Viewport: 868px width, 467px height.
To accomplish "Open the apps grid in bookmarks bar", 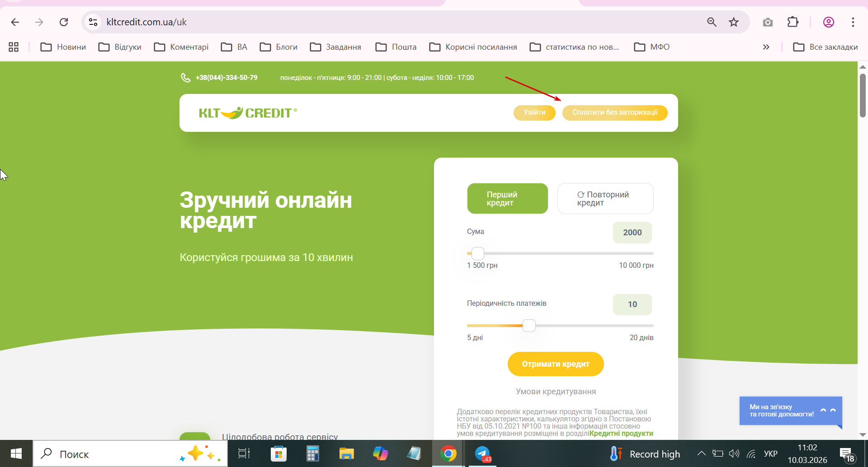I will click(x=14, y=47).
